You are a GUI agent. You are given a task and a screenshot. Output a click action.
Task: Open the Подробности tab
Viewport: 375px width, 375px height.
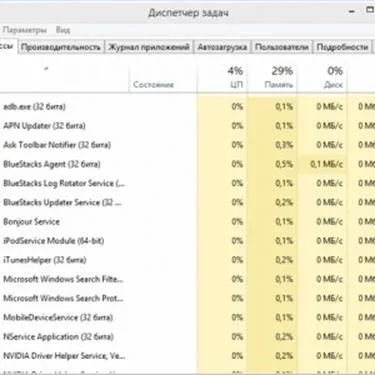coord(342,47)
